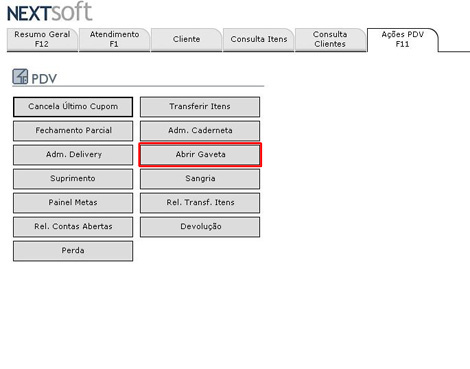Open Adm. Caderneta
This screenshot has height=369, width=470.
200,131
